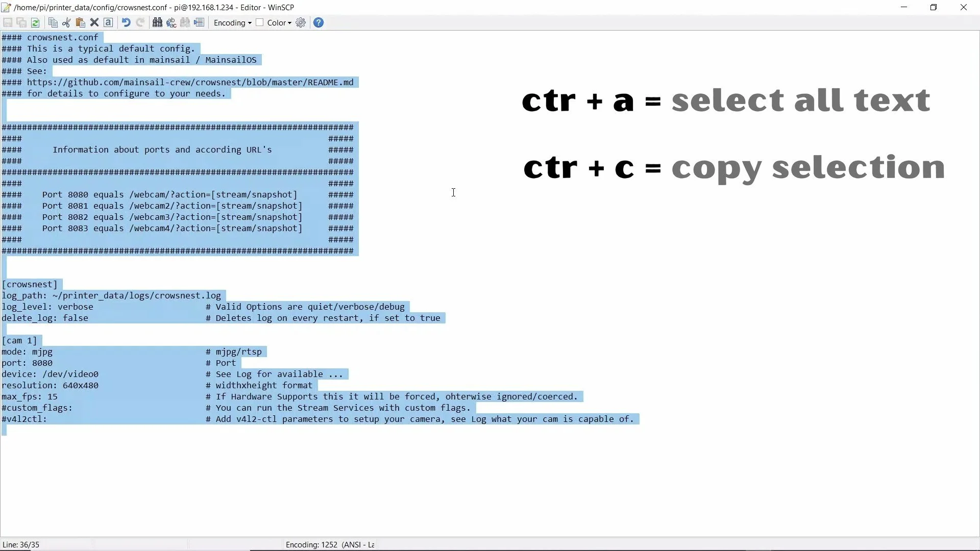Click Encoding 1252 status bar field
980x551 pixels.
point(329,544)
